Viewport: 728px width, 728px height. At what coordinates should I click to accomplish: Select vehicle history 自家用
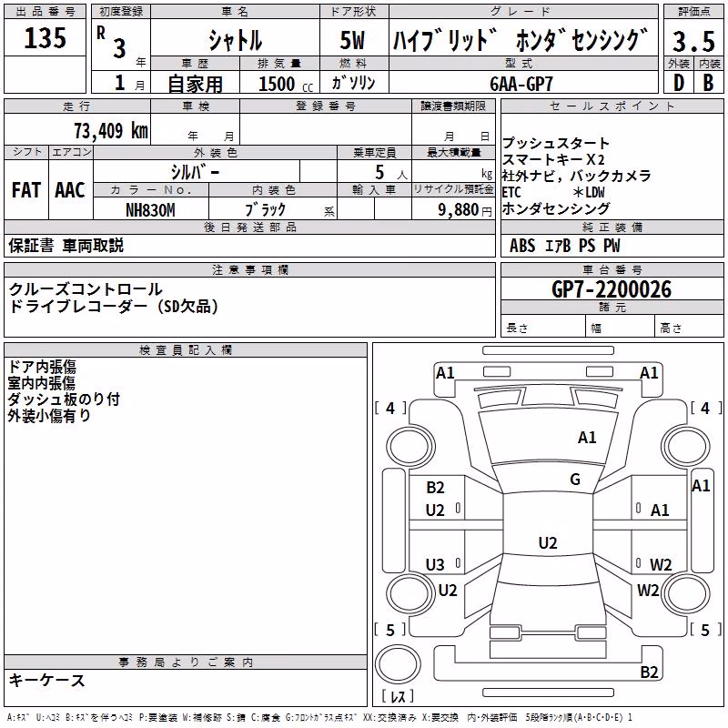(195, 84)
